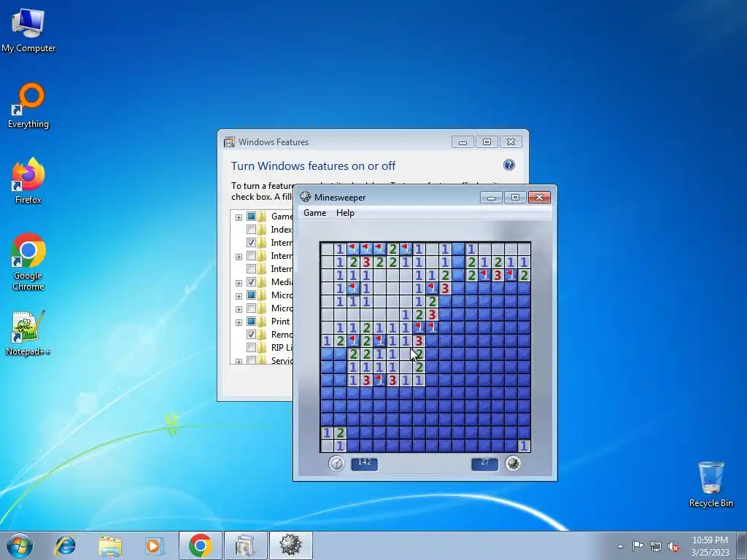Open the network tray icon
747x560 pixels.
(656, 546)
